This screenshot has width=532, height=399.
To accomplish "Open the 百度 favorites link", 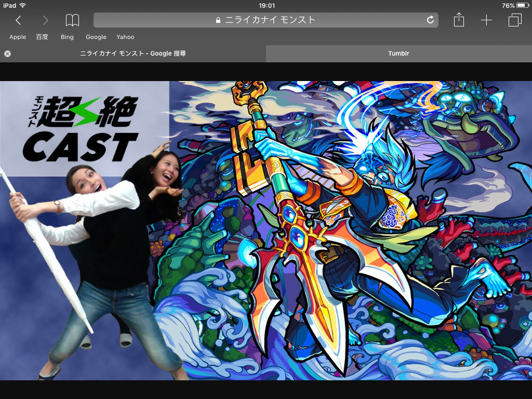I will [x=42, y=37].
